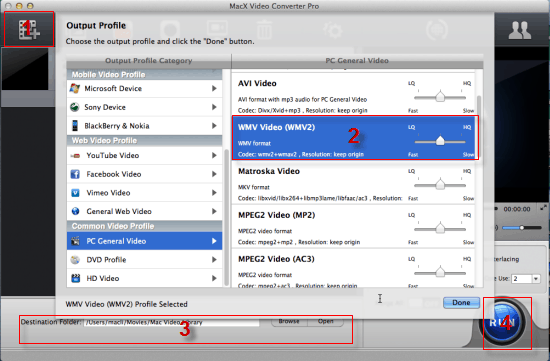Click the BlackBerry & Nokia phone icon
This screenshot has height=361, width=550.
coord(75,126)
